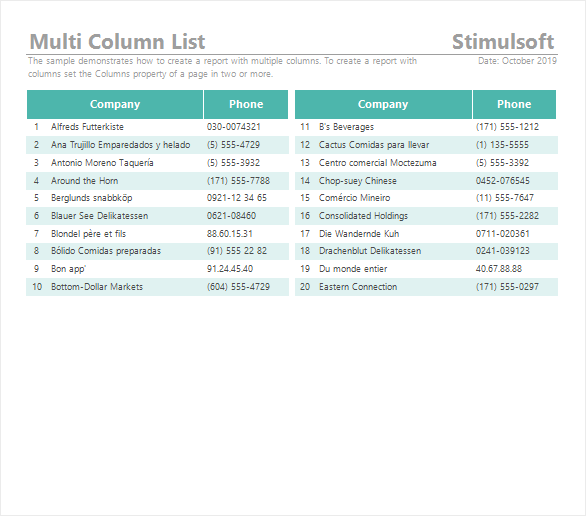Select the 'Alfreds Futterkiste' company cell
This screenshot has height=516, width=586.
pyautogui.click(x=87, y=127)
